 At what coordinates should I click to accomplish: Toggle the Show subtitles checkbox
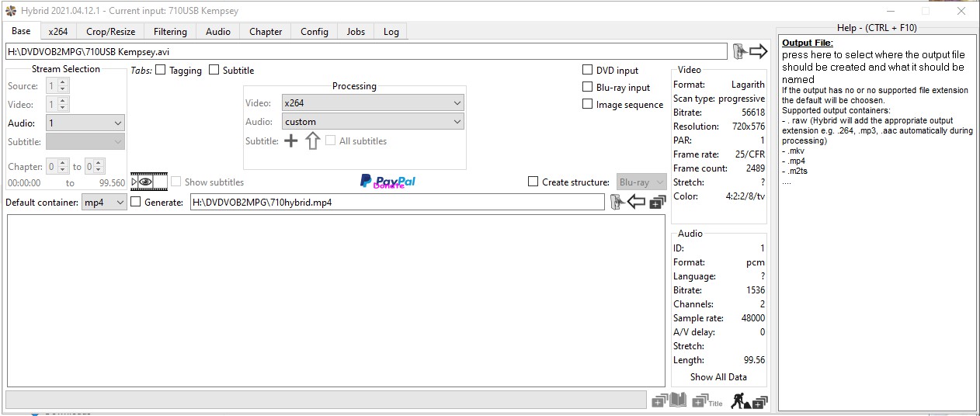point(176,182)
